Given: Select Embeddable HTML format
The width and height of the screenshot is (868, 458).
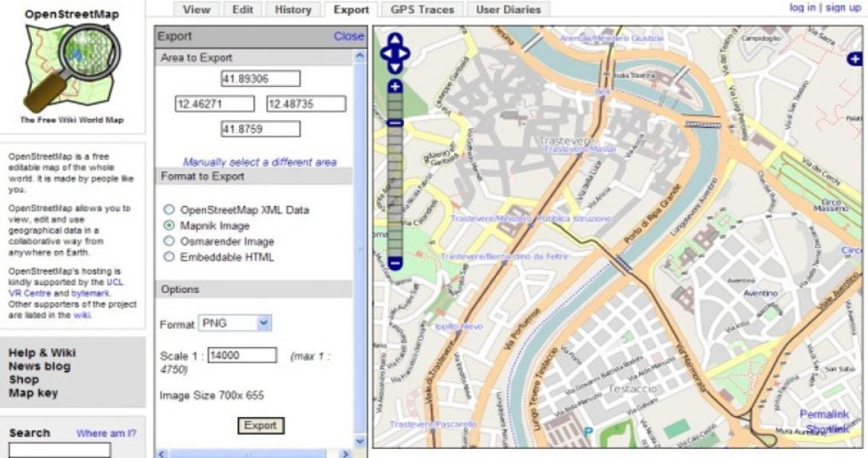Looking at the screenshot, I should pyautogui.click(x=169, y=256).
